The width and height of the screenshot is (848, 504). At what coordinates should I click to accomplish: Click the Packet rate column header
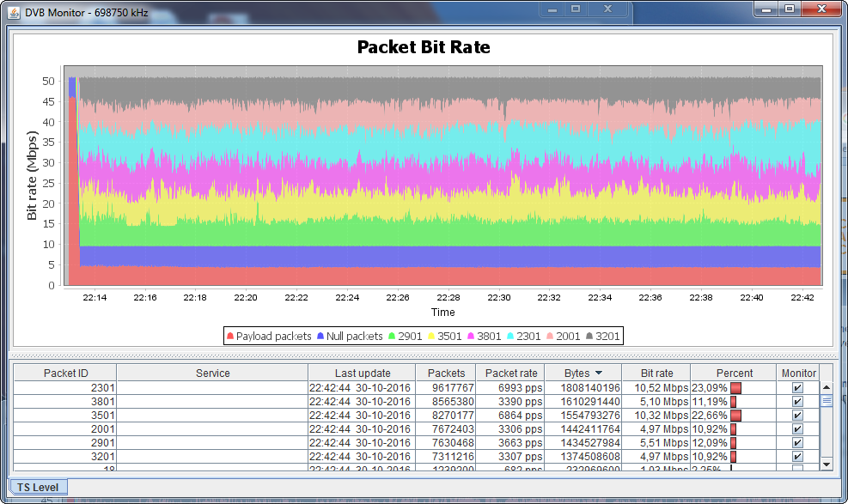(x=511, y=373)
